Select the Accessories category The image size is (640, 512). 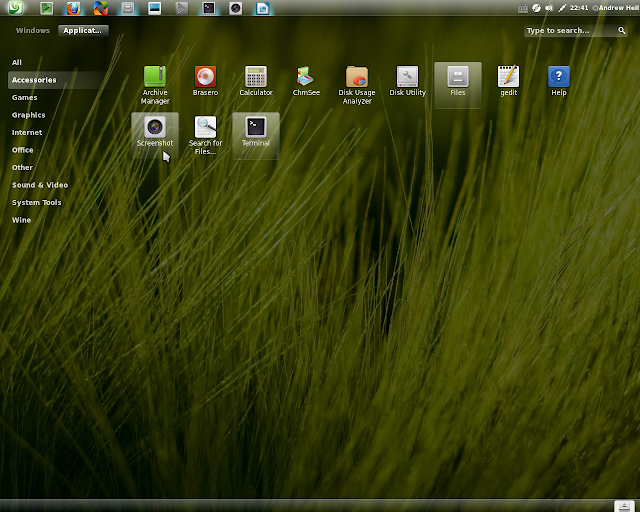(x=57, y=80)
